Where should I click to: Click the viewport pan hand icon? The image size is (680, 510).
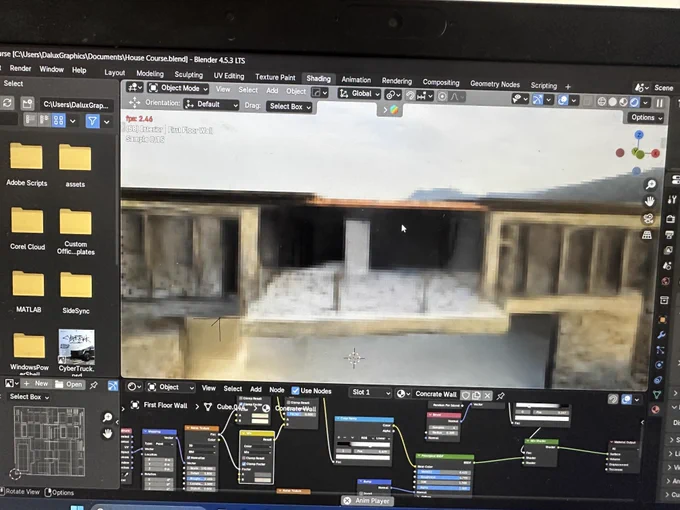click(649, 201)
